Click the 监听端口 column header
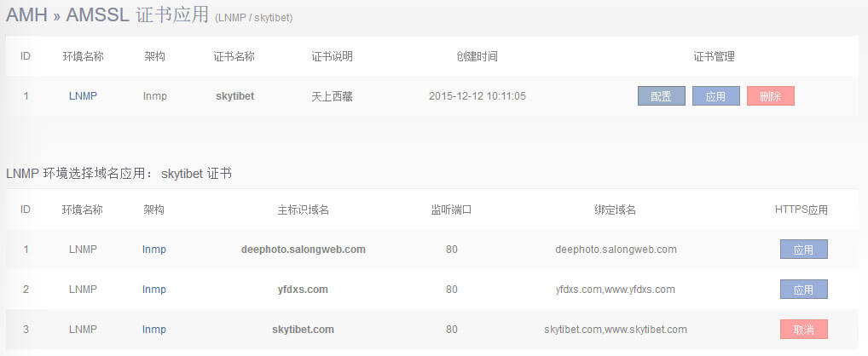Screen dimensions: 868x356 [451, 210]
